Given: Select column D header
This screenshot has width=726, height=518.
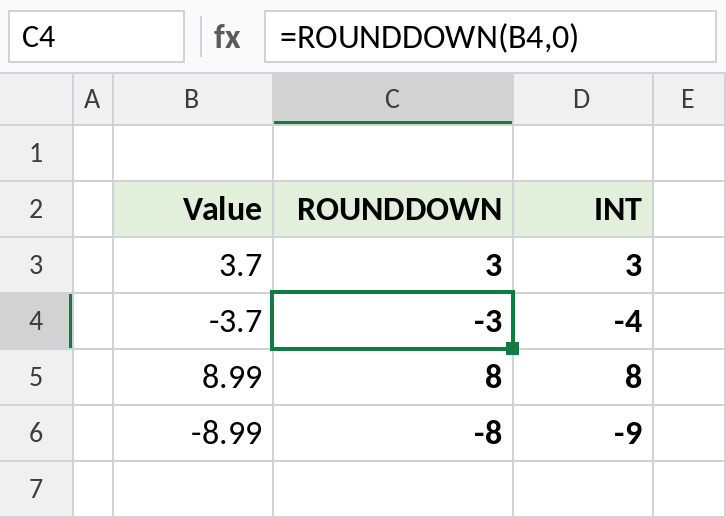Looking at the screenshot, I should [582, 99].
